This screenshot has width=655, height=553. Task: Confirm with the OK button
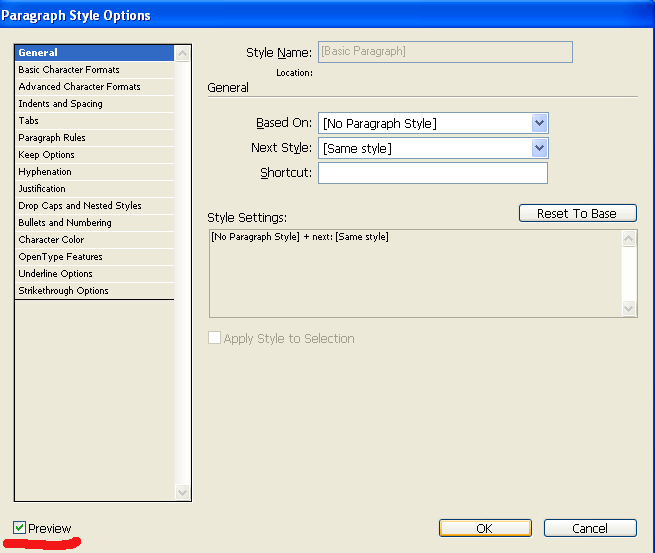(485, 528)
